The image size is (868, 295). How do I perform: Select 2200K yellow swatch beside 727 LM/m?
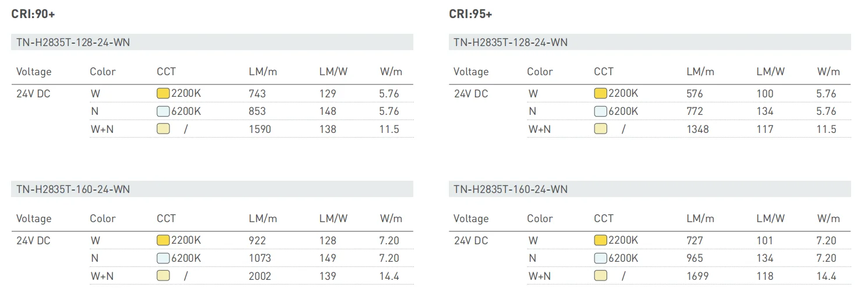coord(600,240)
